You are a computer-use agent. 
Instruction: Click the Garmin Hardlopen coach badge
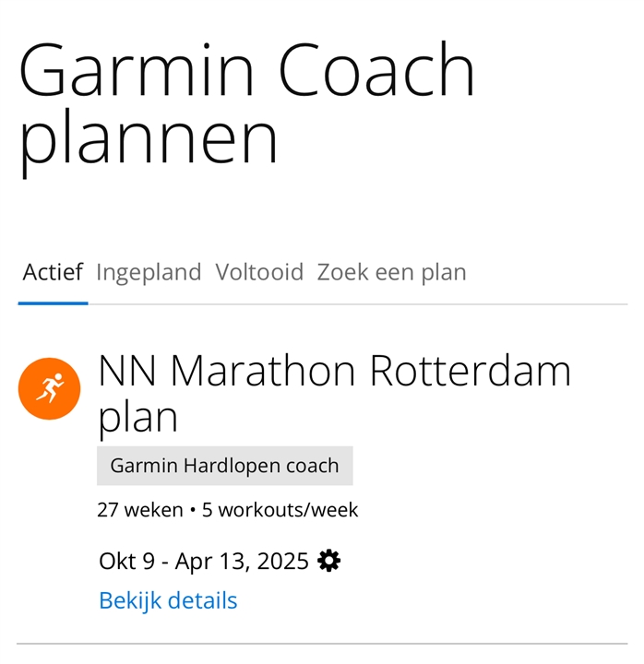click(x=224, y=466)
